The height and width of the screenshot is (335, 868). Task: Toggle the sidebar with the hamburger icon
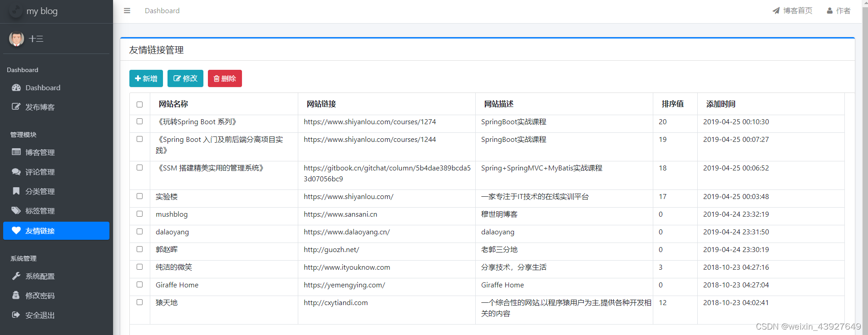[127, 10]
